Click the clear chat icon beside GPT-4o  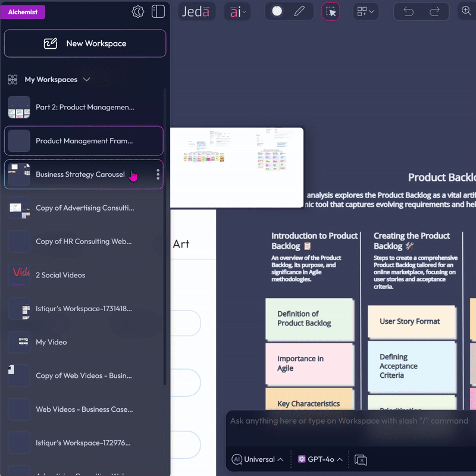pyautogui.click(x=360, y=459)
